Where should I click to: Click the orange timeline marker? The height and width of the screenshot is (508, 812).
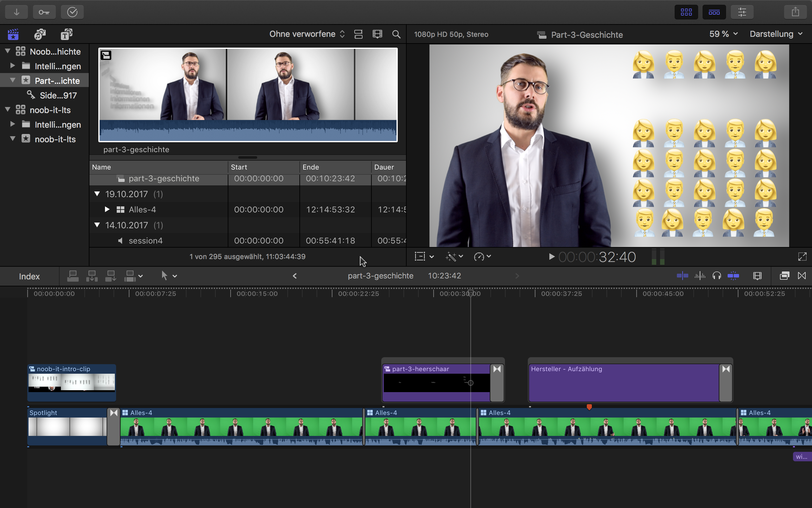589,407
